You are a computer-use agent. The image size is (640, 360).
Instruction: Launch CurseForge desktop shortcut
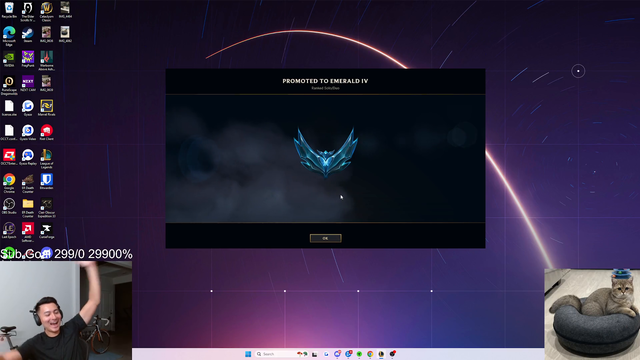pyautogui.click(x=47, y=231)
